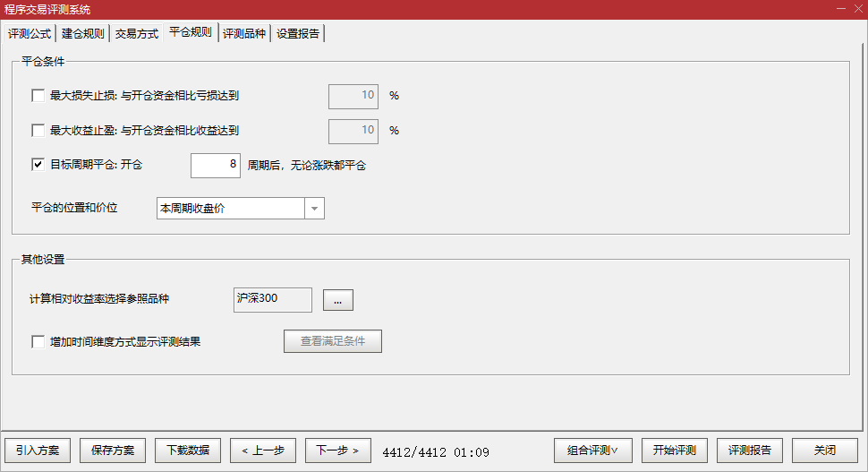868x472 pixels.
Task: Click the 目标周期平仓 period input field
Action: (215, 165)
